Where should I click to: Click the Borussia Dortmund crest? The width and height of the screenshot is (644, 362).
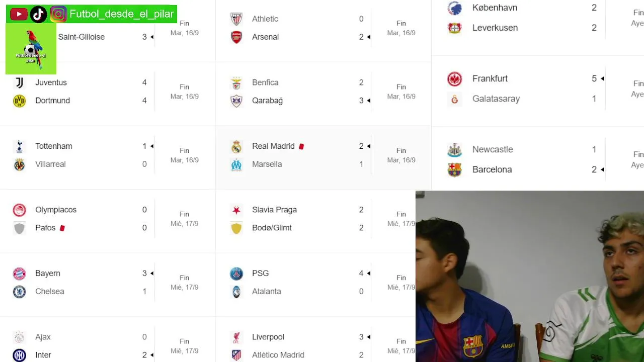pyautogui.click(x=19, y=101)
